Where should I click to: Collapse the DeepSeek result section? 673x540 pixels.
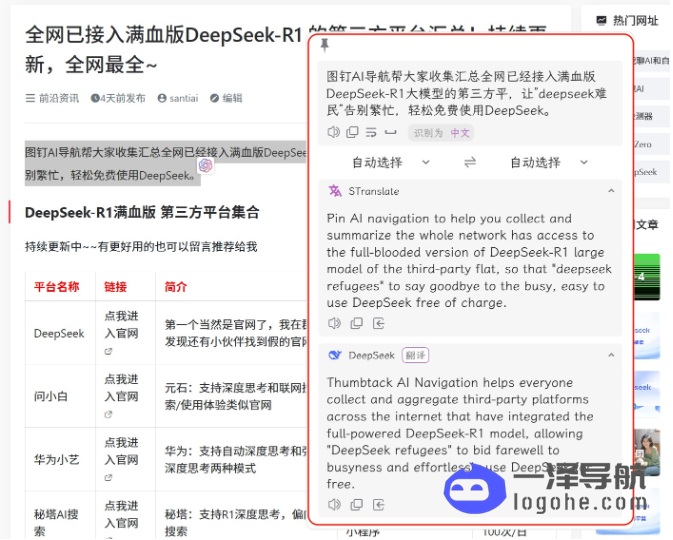pyautogui.click(x=610, y=355)
